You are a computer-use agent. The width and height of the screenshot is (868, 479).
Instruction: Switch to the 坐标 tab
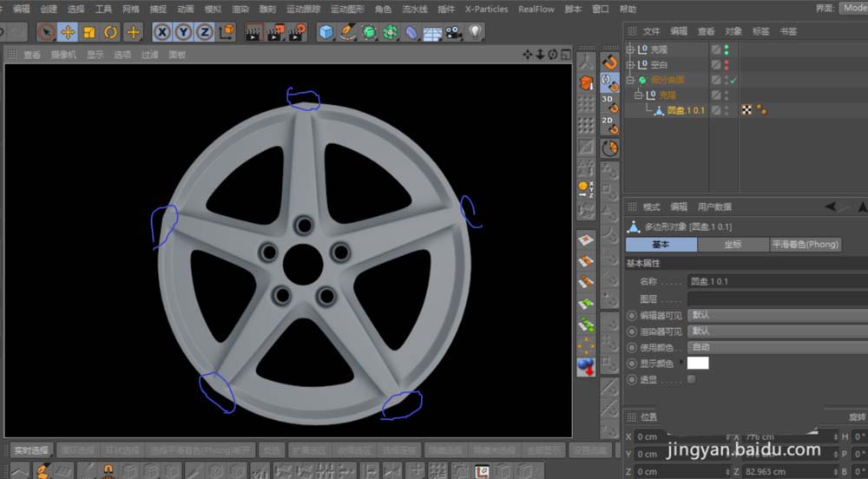tap(732, 245)
